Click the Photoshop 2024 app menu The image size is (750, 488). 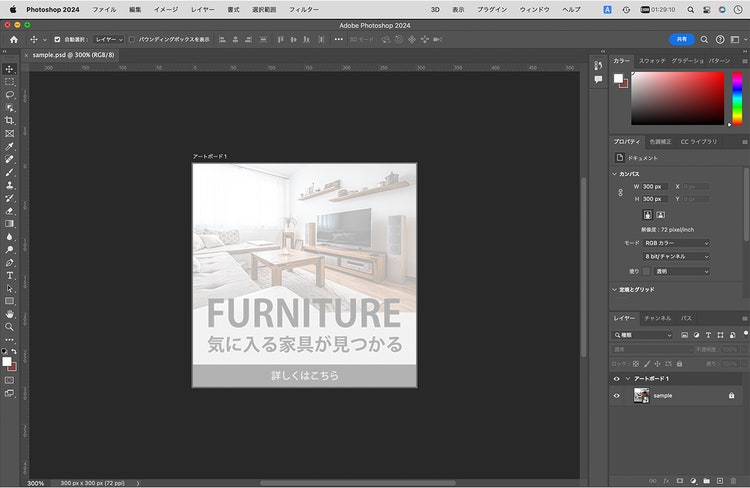(x=53, y=10)
